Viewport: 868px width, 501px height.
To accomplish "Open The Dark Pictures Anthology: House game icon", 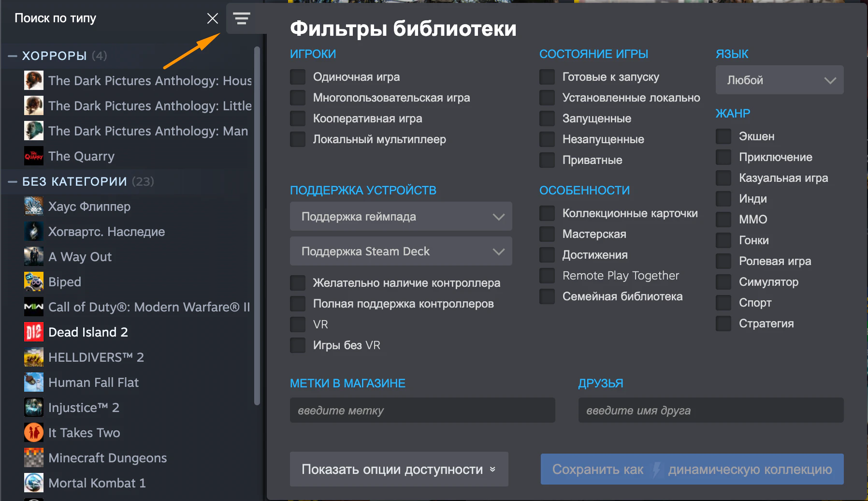I will coord(34,80).
